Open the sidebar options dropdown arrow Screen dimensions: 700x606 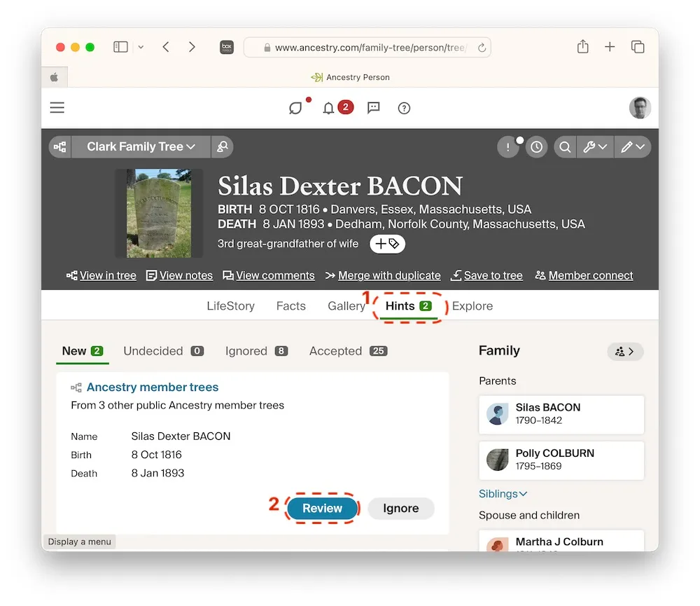coord(141,47)
